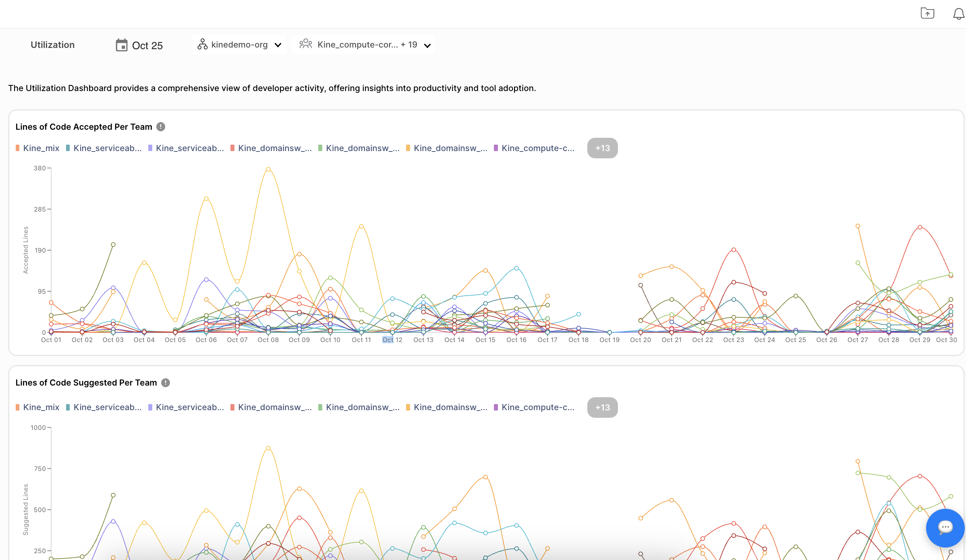Screen dimensions: 966x560
Task: Click the orange color swatch beside Kine_mix
Action: pos(18,148)
